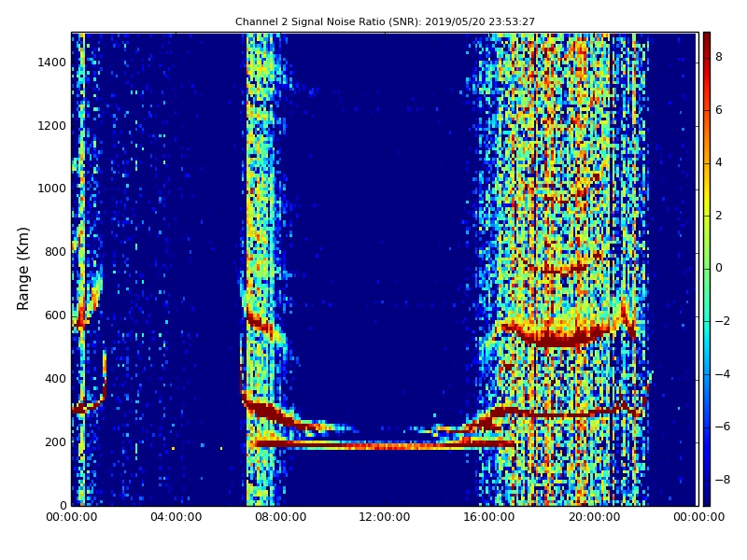
Task: Click the 16:00:00 time tick label
Action: tap(489, 517)
